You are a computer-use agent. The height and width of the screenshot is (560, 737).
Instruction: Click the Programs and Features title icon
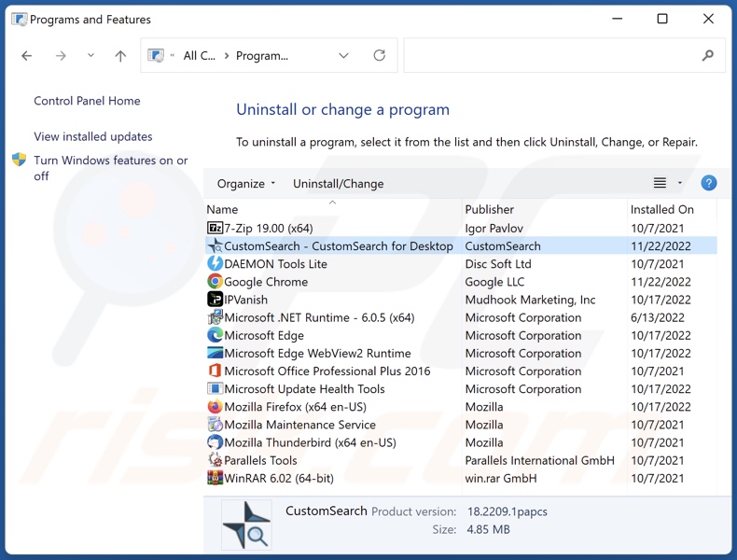[x=20, y=20]
